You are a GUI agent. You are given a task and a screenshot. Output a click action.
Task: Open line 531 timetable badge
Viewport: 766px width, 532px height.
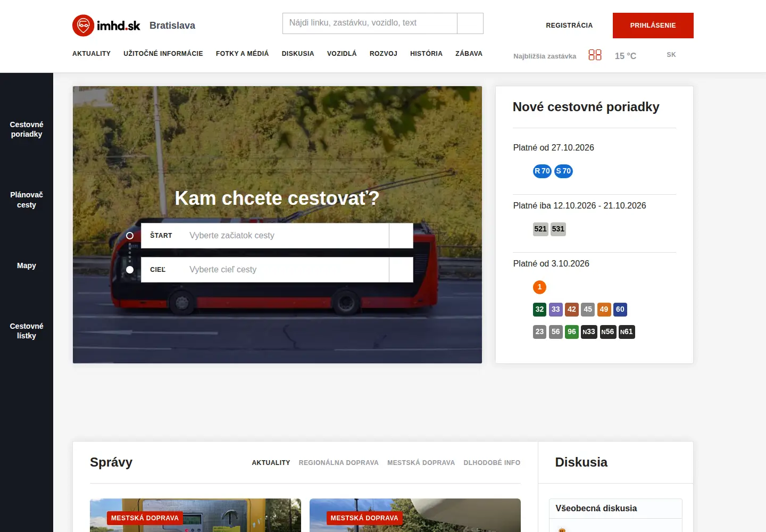[x=558, y=229]
